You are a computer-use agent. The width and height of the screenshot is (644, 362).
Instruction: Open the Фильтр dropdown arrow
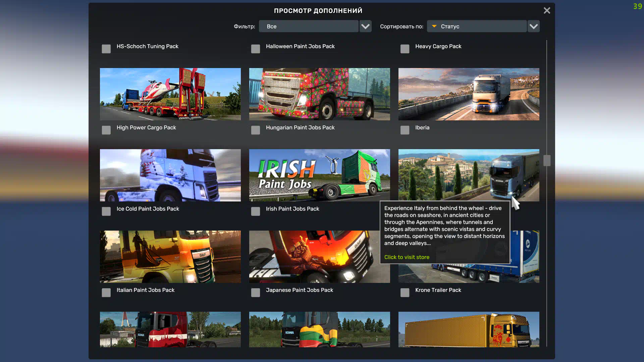365,26
